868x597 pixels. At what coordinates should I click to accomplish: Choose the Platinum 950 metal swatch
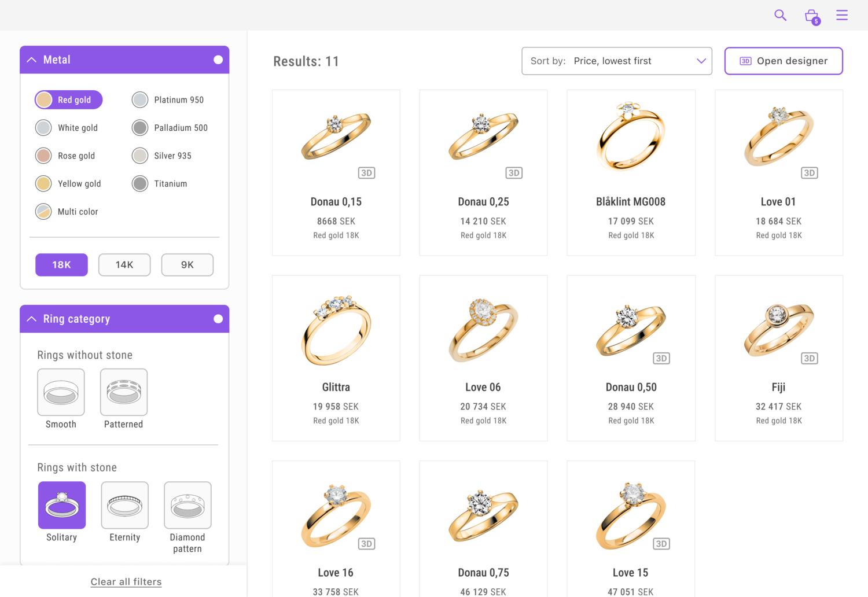[x=140, y=100]
